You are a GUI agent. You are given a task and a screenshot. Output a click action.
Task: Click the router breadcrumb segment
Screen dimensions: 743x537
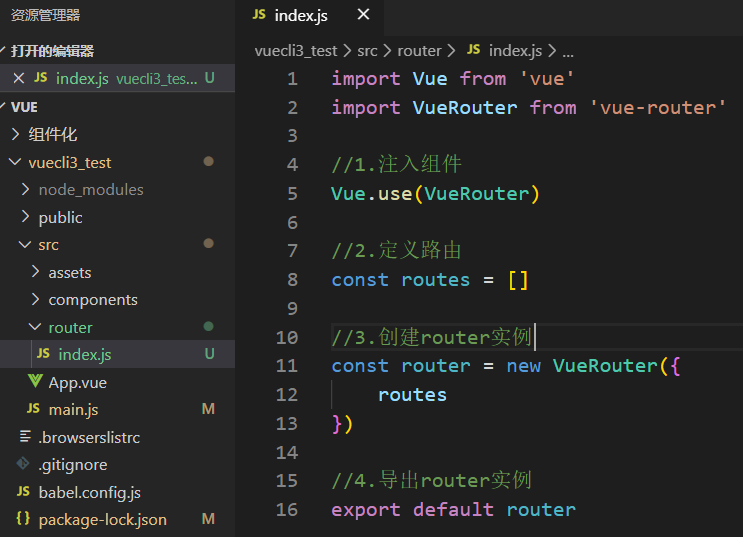pyautogui.click(x=419, y=50)
